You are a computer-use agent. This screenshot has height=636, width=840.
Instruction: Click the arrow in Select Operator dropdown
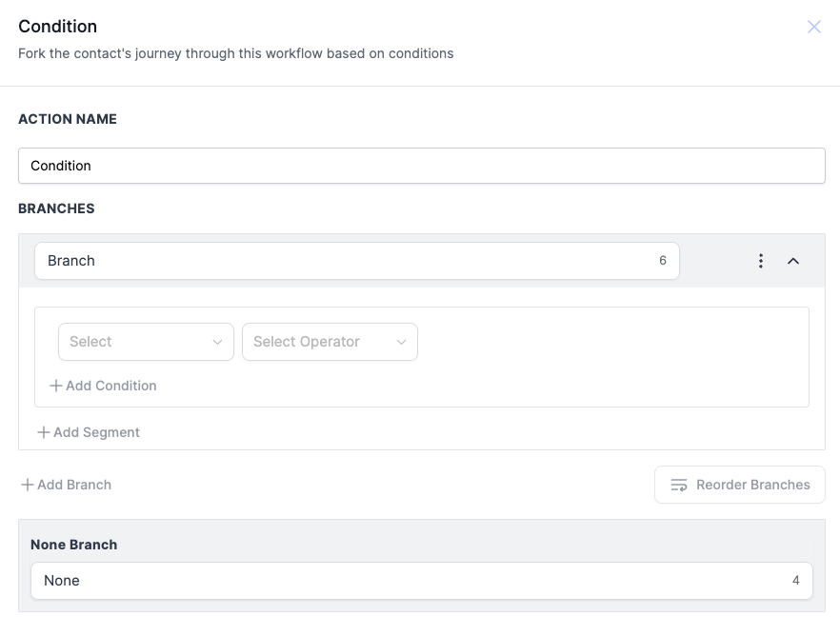click(x=401, y=342)
